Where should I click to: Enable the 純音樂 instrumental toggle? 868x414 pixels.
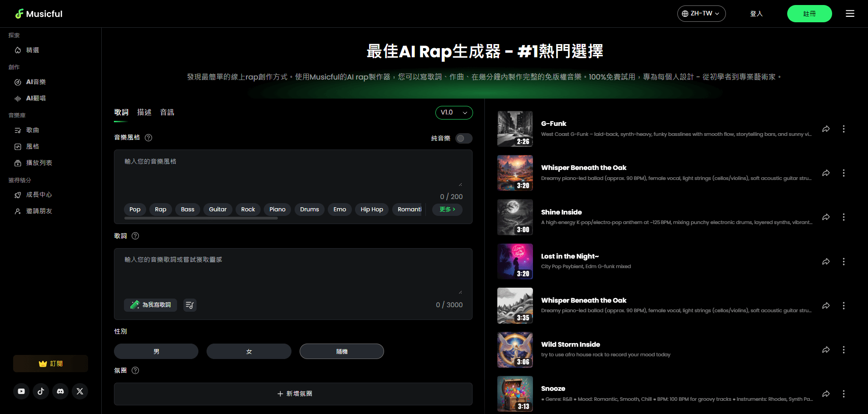click(x=463, y=138)
